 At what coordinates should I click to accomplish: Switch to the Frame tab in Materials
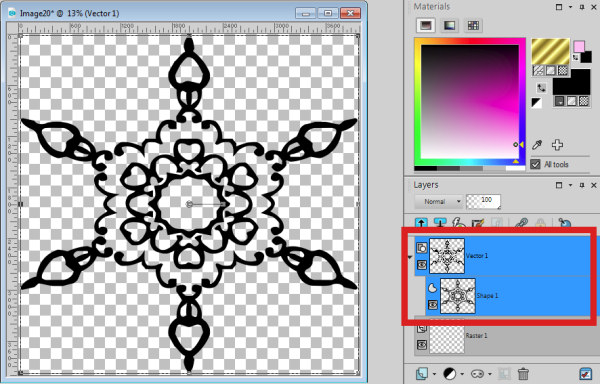(426, 26)
